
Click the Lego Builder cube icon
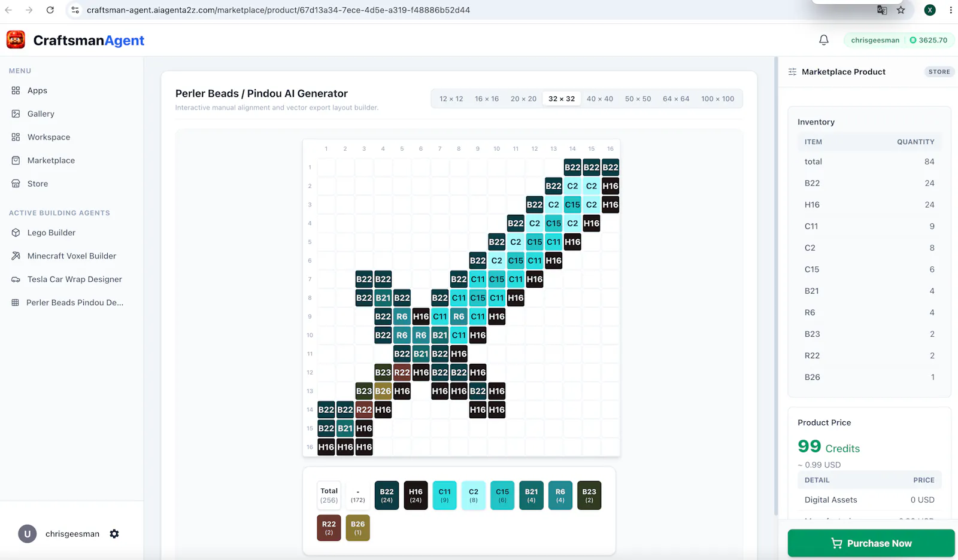pyautogui.click(x=16, y=233)
